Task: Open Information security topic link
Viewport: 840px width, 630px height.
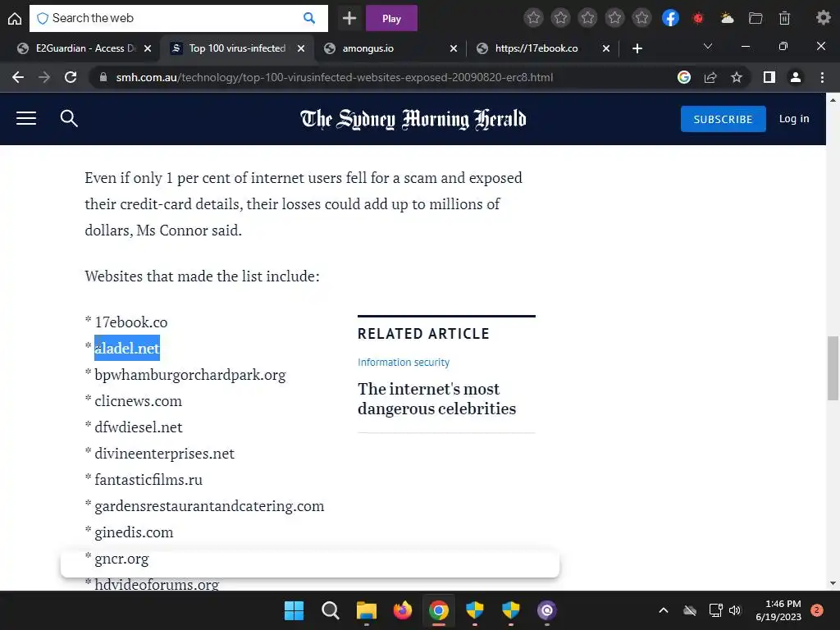Action: pyautogui.click(x=404, y=362)
